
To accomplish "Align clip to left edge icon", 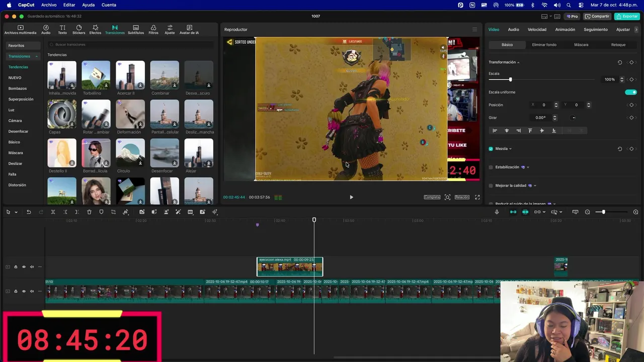I will coord(495,131).
